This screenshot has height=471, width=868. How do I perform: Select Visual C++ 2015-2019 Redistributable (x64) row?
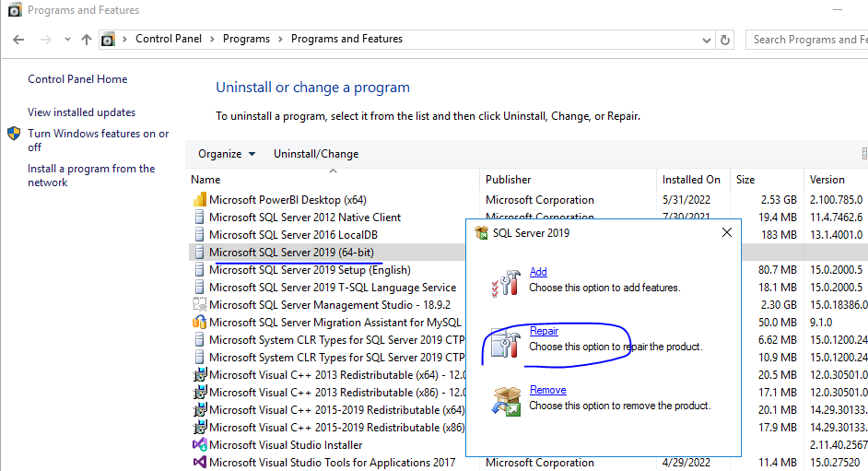pyautogui.click(x=328, y=410)
